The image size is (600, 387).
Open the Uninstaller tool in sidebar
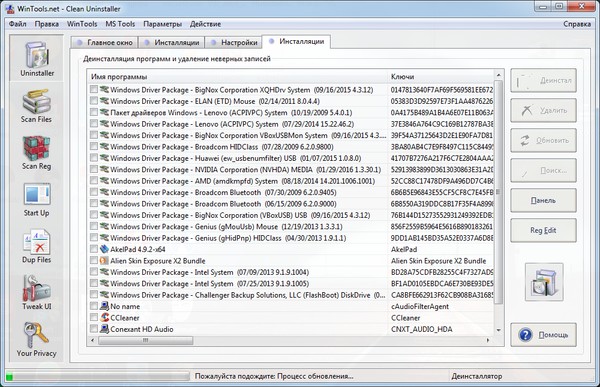coord(37,58)
